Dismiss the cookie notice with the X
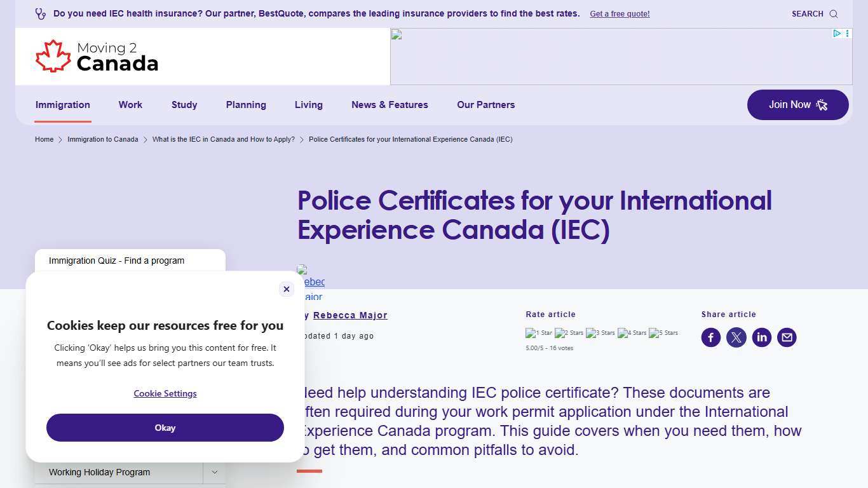Image resolution: width=868 pixels, height=488 pixels. tap(286, 289)
